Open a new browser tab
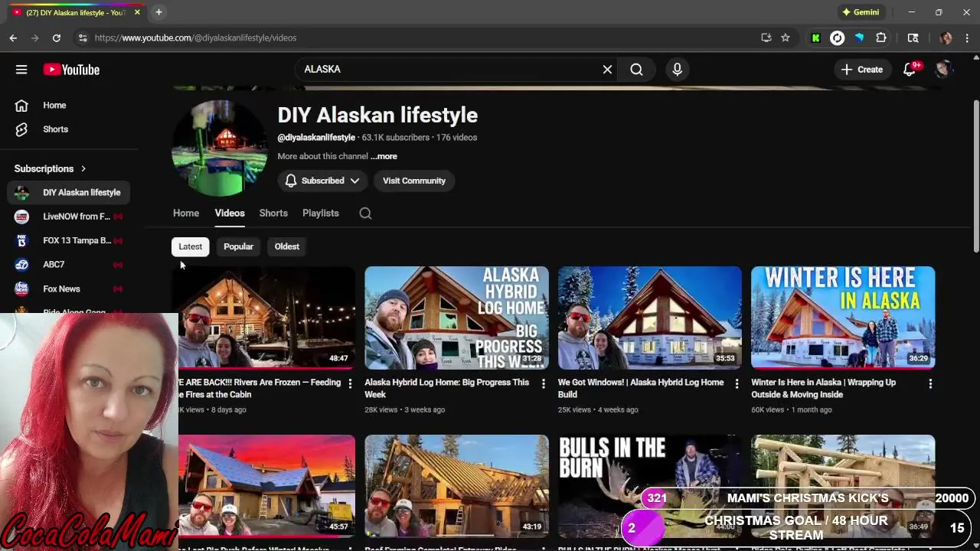 158,12
